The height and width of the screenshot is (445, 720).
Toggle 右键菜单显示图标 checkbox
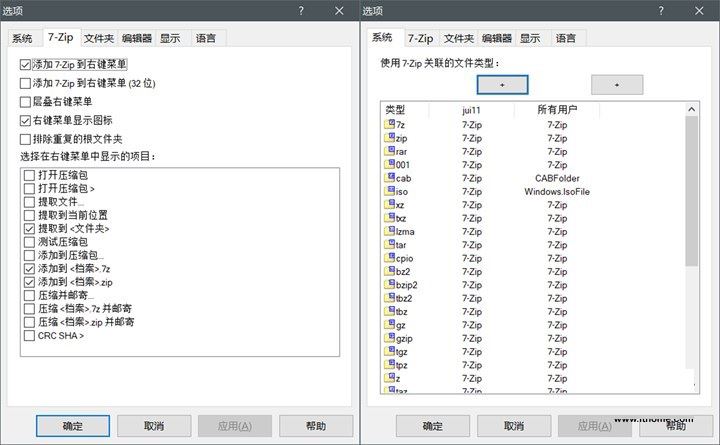pyautogui.click(x=25, y=120)
